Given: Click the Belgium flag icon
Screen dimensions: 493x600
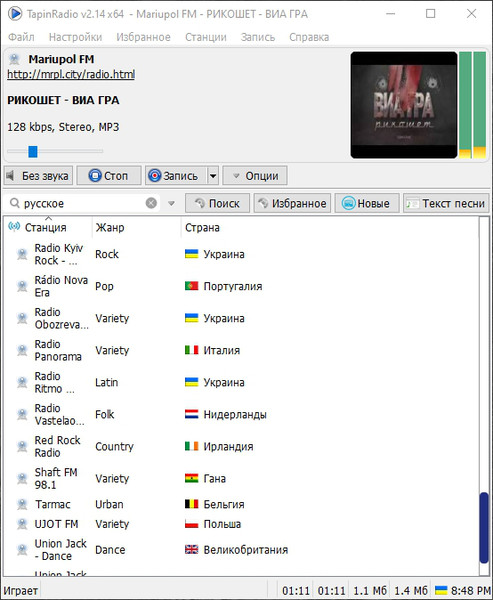Looking at the screenshot, I should (x=191, y=504).
